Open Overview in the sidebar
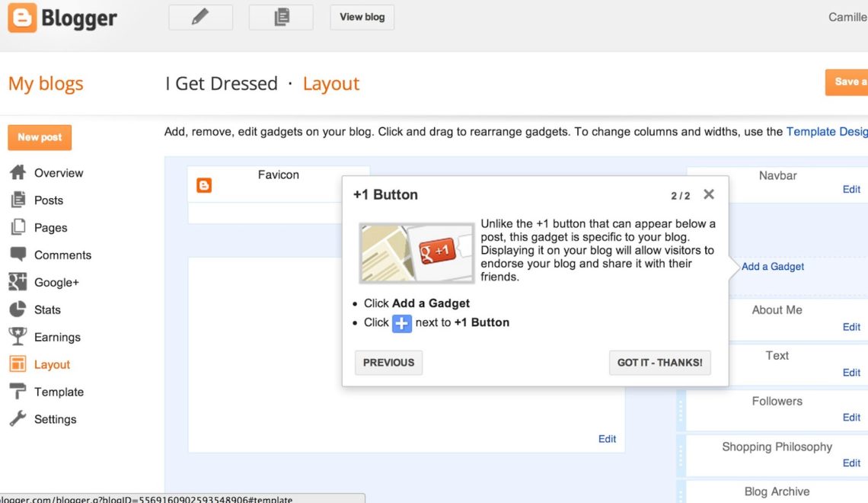Viewport: 868px width, 503px height. (x=59, y=173)
